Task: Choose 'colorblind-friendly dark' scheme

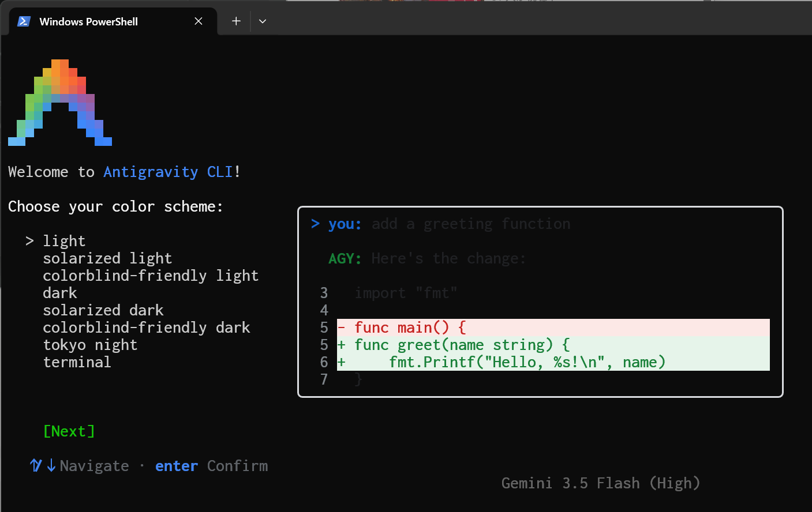Action: [147, 327]
